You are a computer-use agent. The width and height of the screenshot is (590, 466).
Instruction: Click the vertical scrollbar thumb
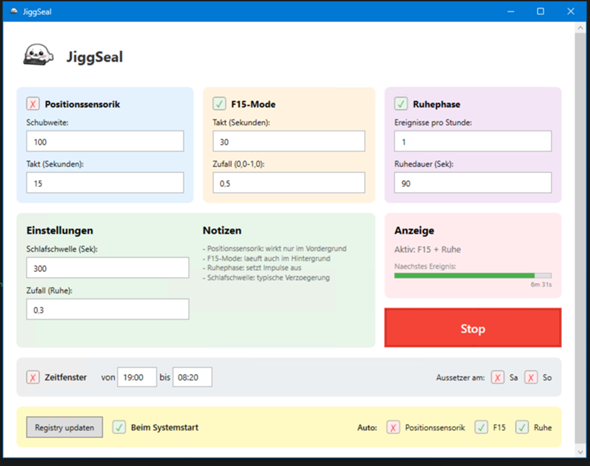[x=580, y=238]
